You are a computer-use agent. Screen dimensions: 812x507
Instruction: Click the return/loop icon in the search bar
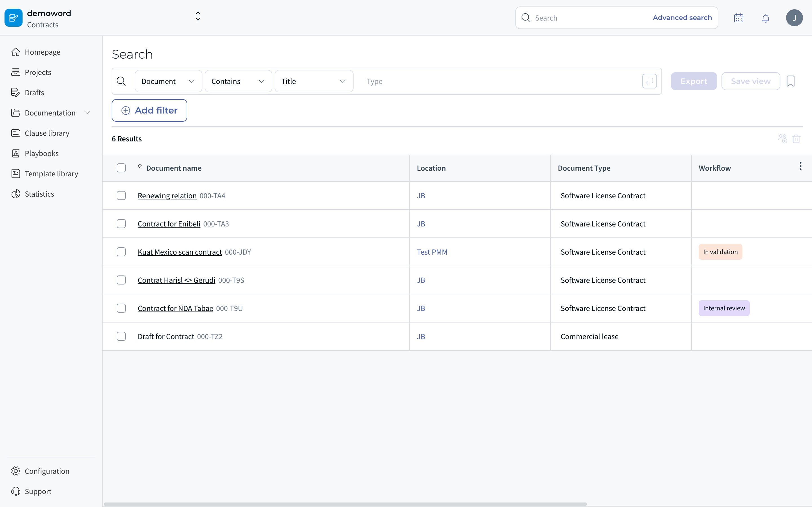(x=649, y=81)
